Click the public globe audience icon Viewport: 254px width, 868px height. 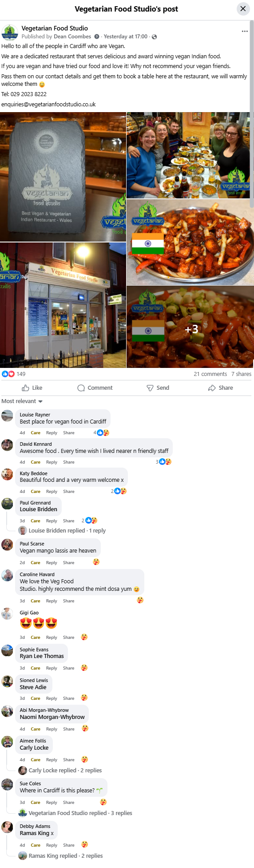tap(154, 37)
